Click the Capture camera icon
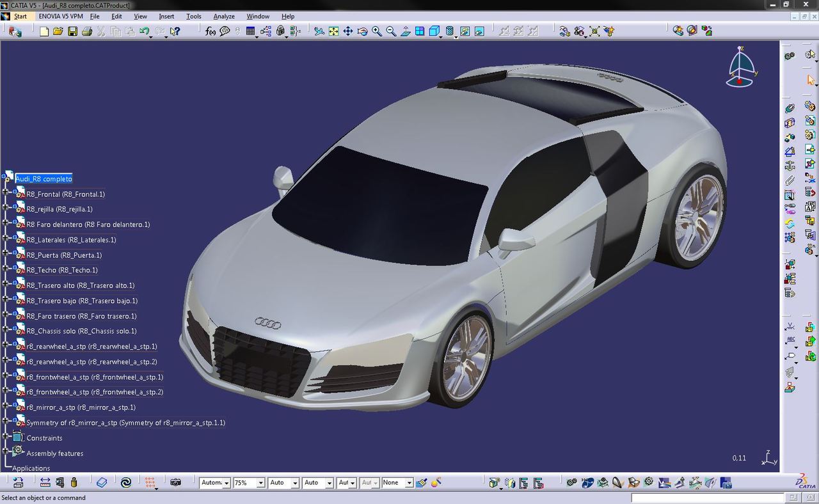 click(176, 482)
